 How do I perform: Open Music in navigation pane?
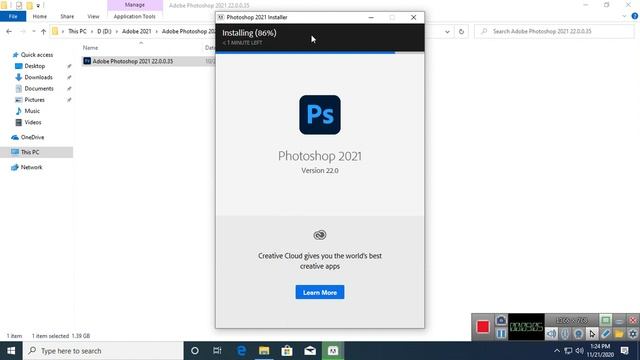32,111
